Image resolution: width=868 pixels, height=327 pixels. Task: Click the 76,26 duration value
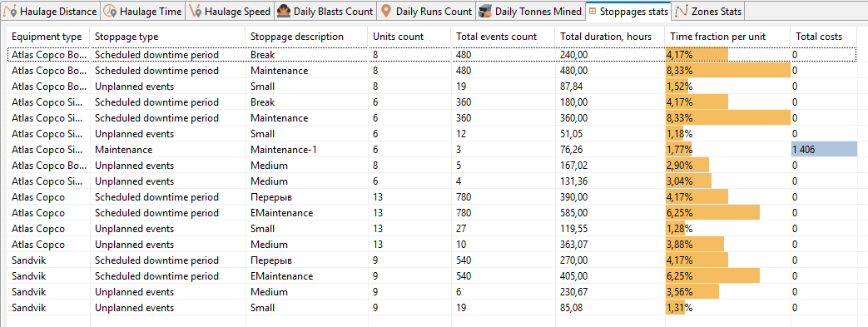coord(573,150)
